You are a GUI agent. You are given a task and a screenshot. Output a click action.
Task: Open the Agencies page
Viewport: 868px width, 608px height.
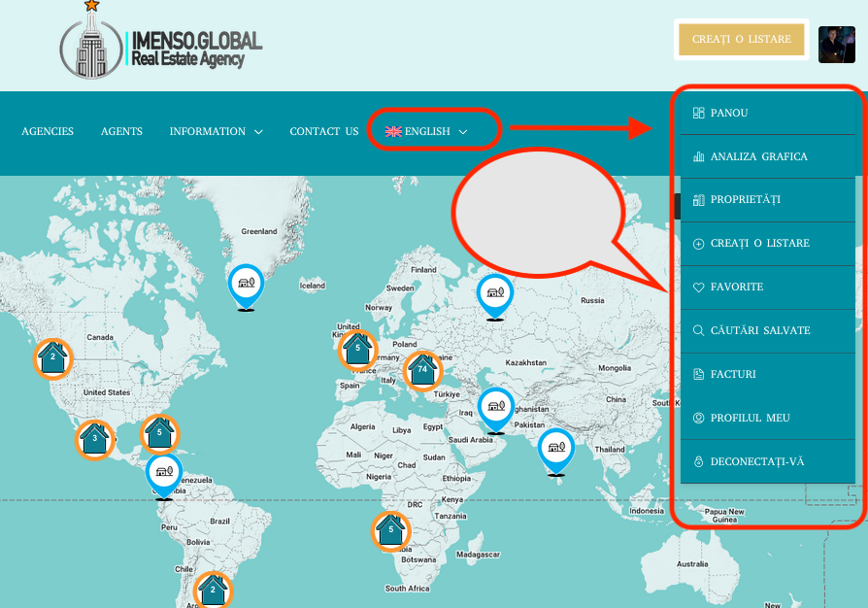(x=48, y=131)
